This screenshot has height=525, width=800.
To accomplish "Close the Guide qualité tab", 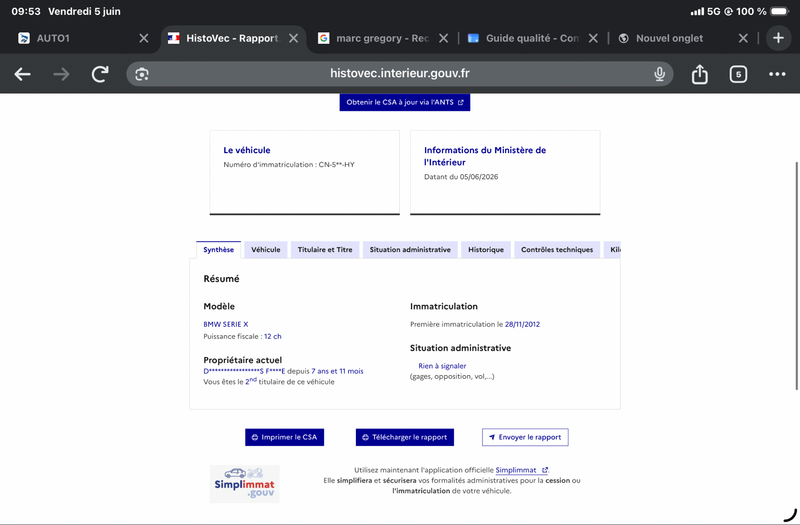I will (593, 38).
